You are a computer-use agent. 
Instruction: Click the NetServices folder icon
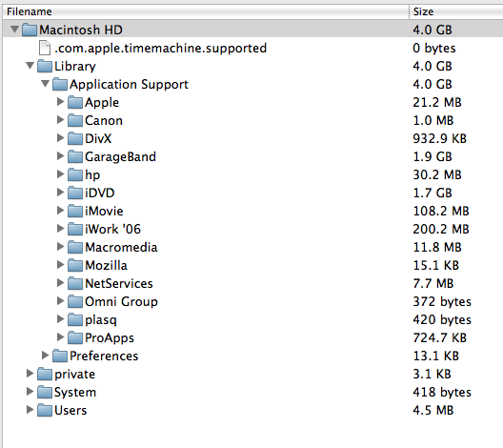(75, 283)
